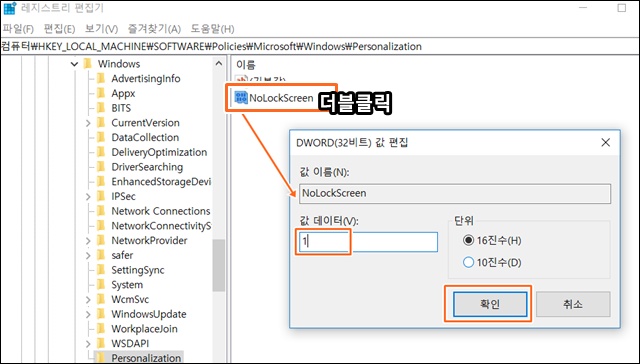Screen dimensions: 640x364
Task: Select the System key
Action: 127,285
